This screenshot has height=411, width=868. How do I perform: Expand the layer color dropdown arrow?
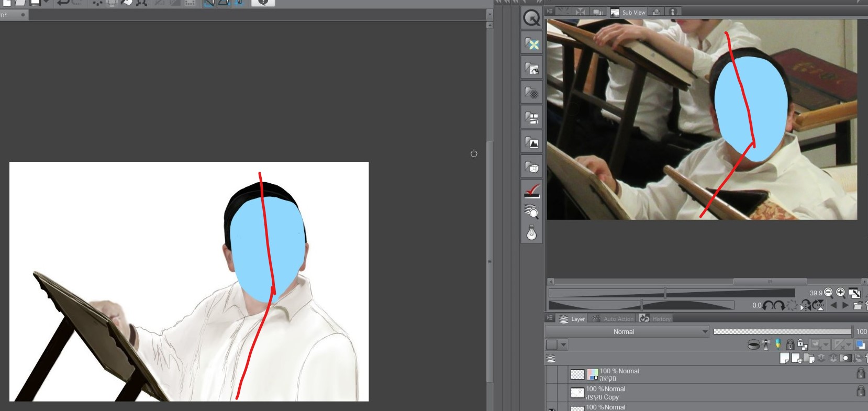coord(563,345)
